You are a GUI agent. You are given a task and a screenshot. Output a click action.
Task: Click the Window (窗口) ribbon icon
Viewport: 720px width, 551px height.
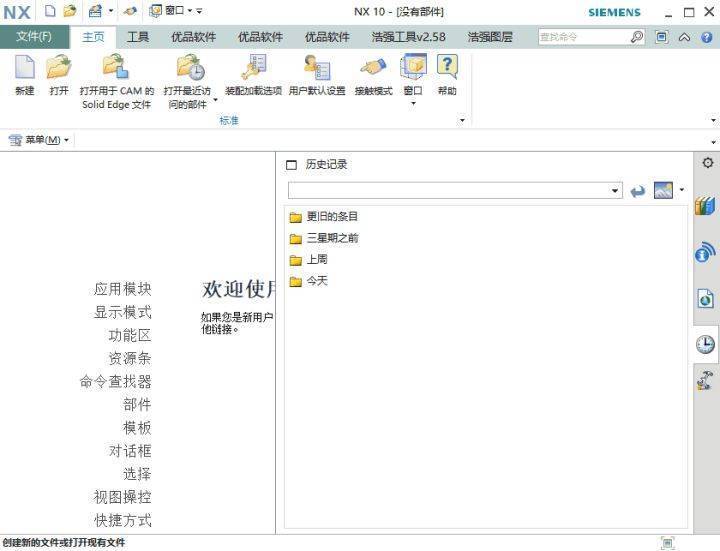(x=413, y=67)
